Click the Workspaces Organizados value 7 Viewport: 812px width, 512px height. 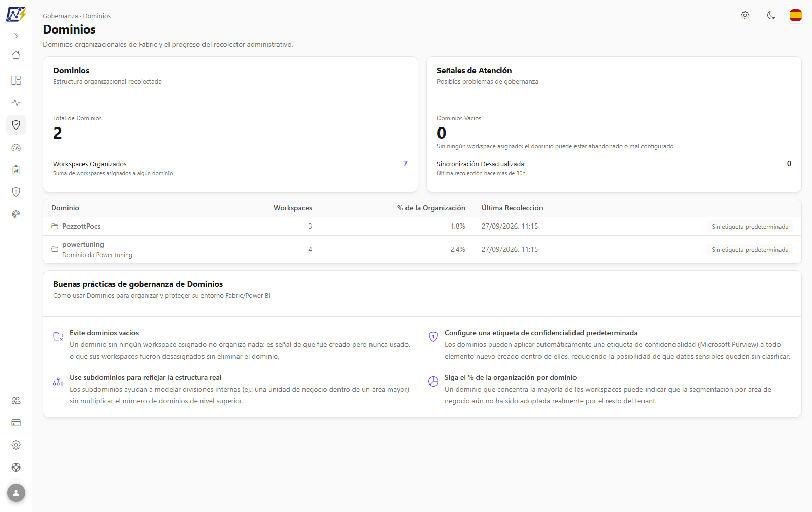tap(405, 164)
